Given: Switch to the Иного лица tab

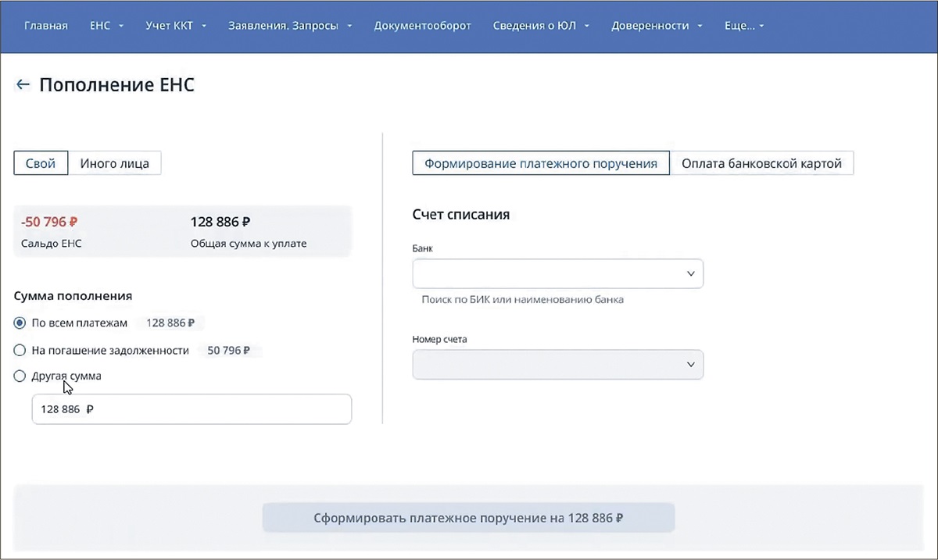Looking at the screenshot, I should (x=115, y=163).
